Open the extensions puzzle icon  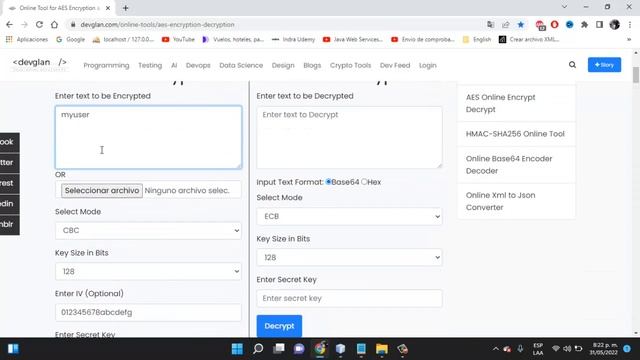[x=584, y=24]
